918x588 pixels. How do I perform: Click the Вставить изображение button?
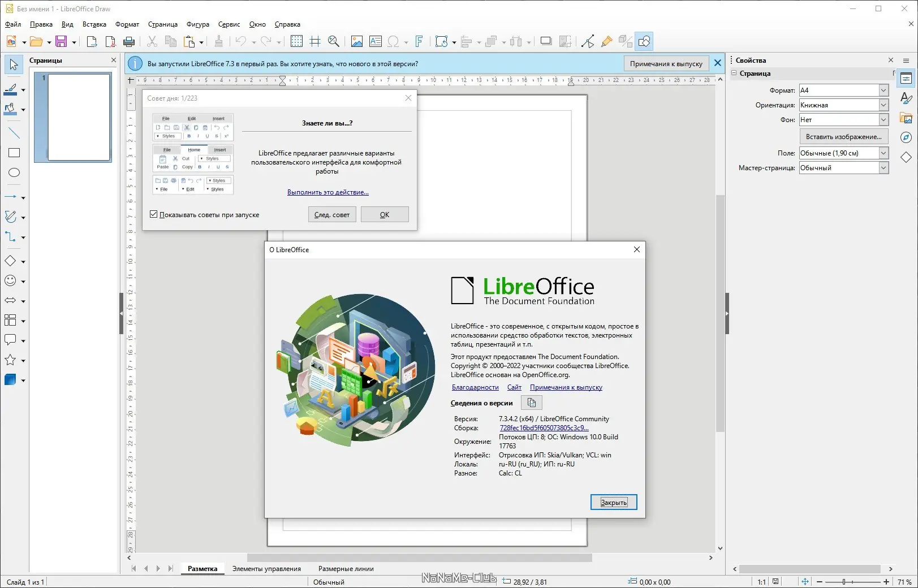(x=843, y=136)
